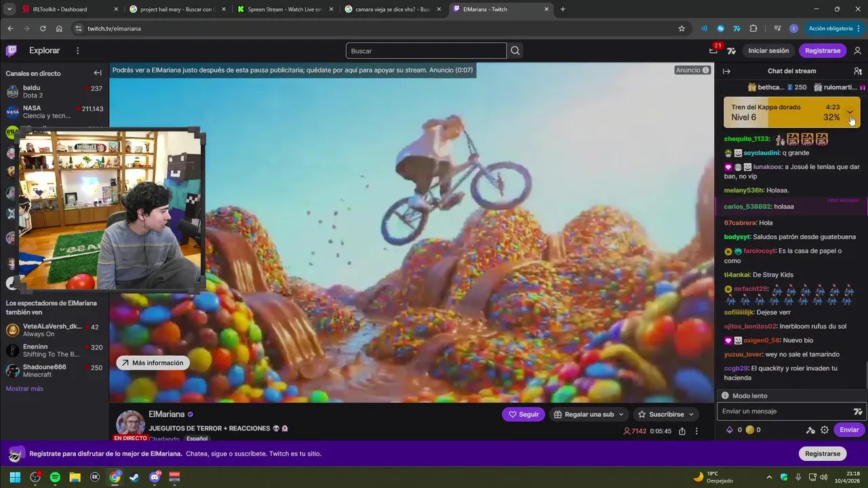Open the Regalar una sub dropdown

(589, 414)
